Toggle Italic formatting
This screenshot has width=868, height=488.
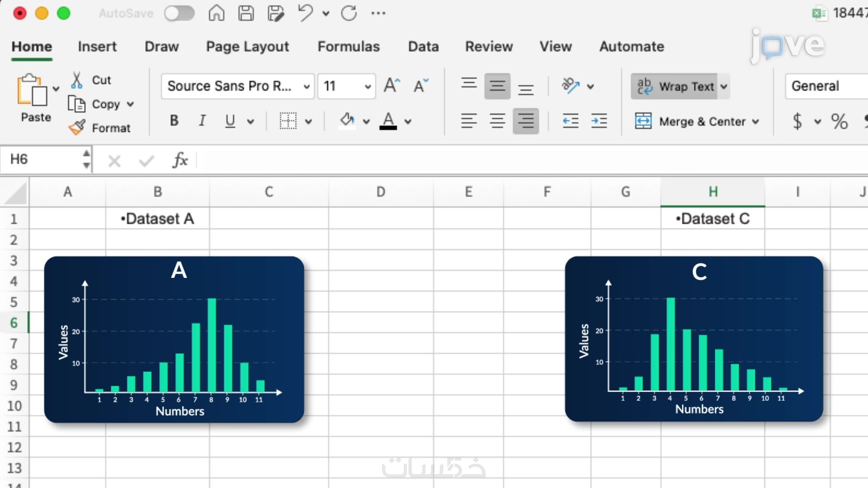[x=202, y=121]
